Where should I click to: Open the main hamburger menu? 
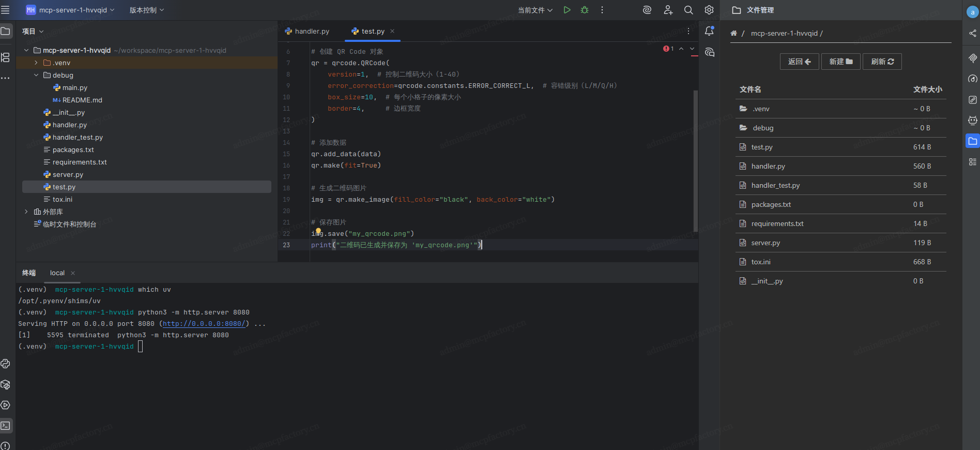click(6, 10)
